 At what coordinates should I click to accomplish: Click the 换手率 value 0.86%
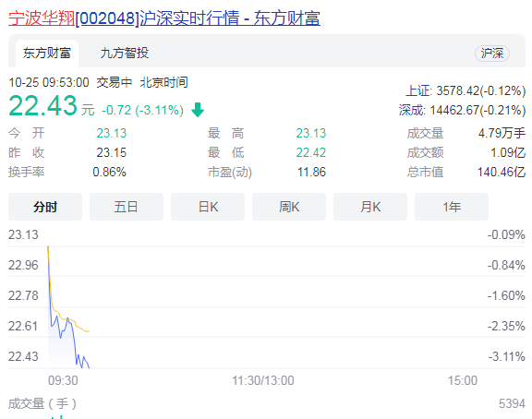click(109, 172)
